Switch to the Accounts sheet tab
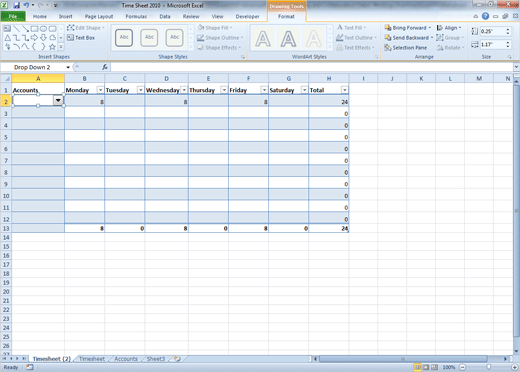The width and height of the screenshot is (520, 372). [x=126, y=359]
